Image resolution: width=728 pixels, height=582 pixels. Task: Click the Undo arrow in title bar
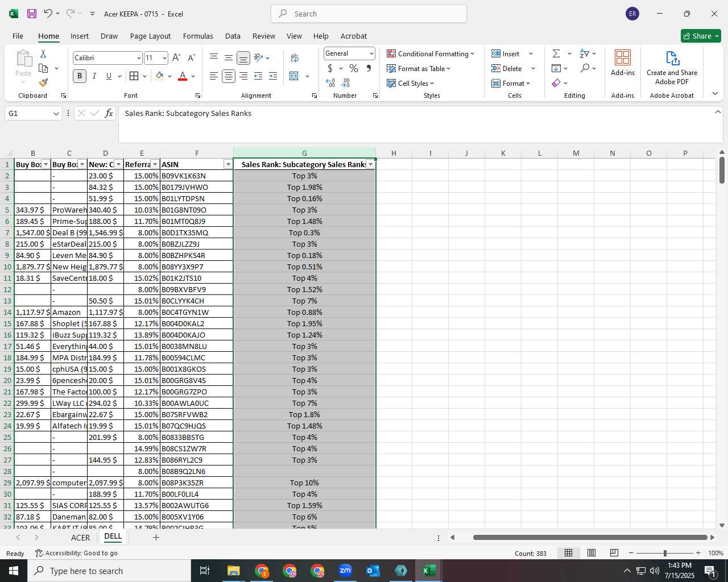pyautogui.click(x=48, y=14)
